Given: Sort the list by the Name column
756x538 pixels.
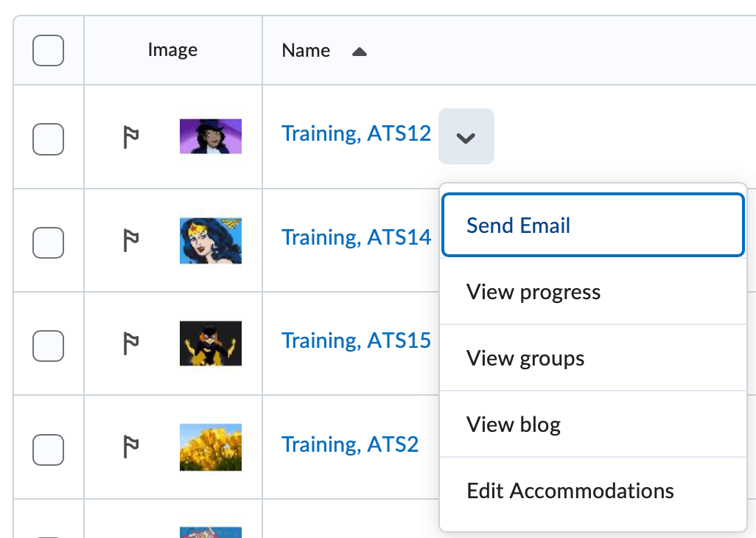Looking at the screenshot, I should click(x=305, y=50).
